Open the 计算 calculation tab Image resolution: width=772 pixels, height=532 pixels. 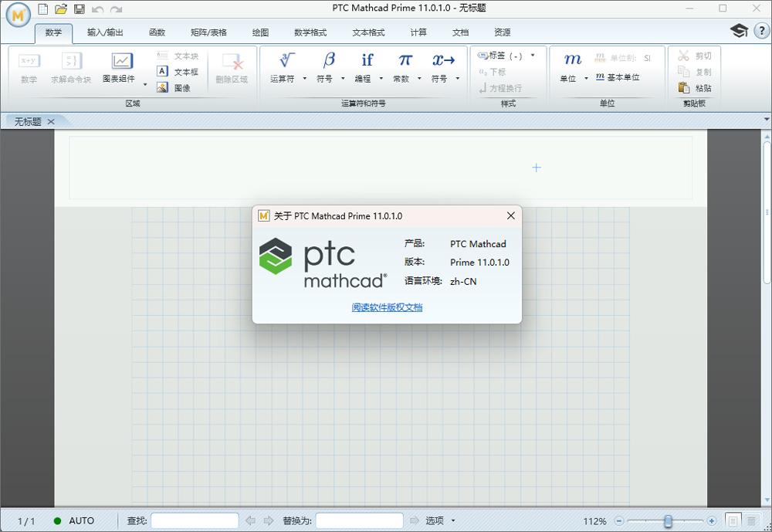(x=418, y=32)
